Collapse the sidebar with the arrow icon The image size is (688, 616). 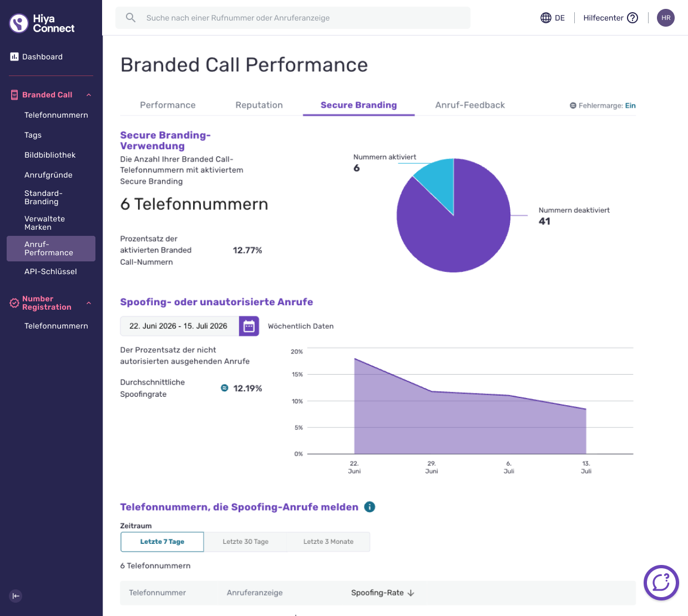click(x=16, y=596)
